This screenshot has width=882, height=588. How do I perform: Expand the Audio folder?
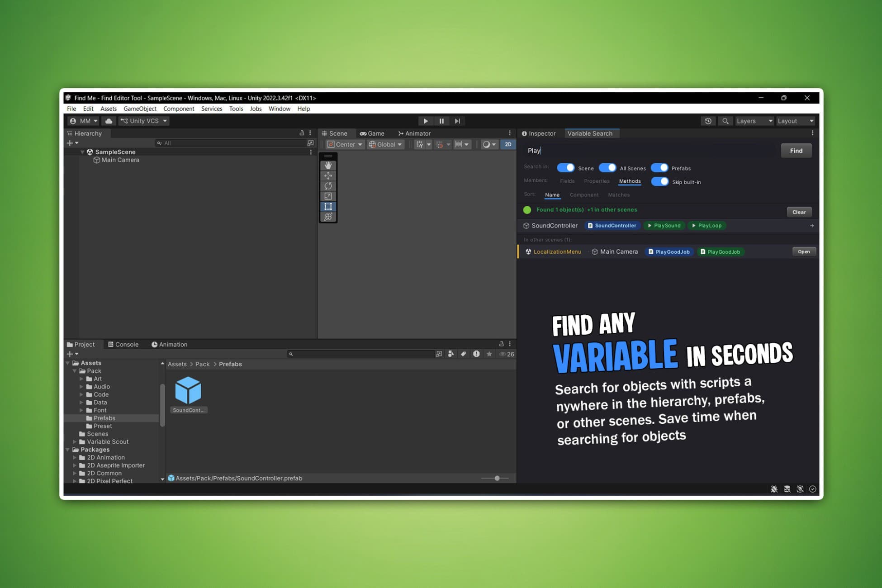(x=81, y=387)
